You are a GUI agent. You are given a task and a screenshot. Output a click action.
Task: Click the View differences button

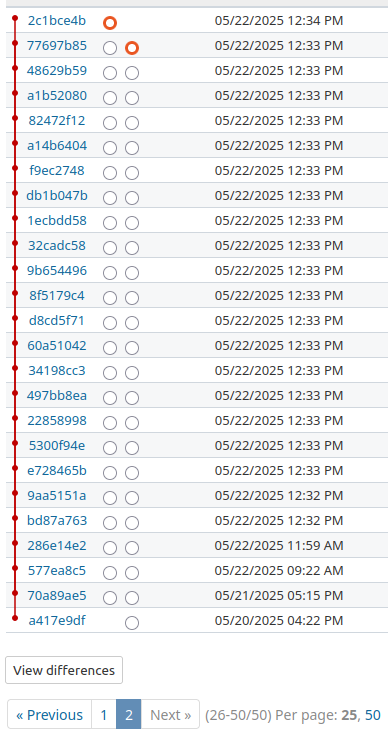pyautogui.click(x=64, y=670)
